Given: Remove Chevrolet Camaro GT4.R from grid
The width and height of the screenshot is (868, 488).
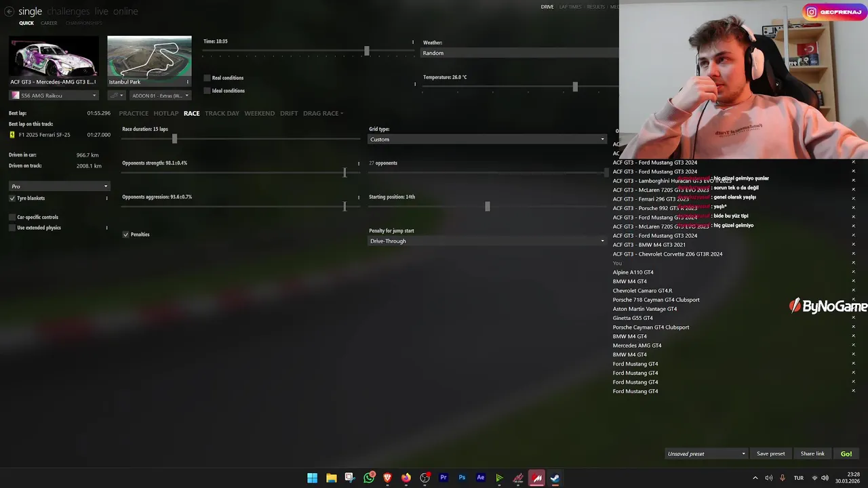Looking at the screenshot, I should (854, 291).
